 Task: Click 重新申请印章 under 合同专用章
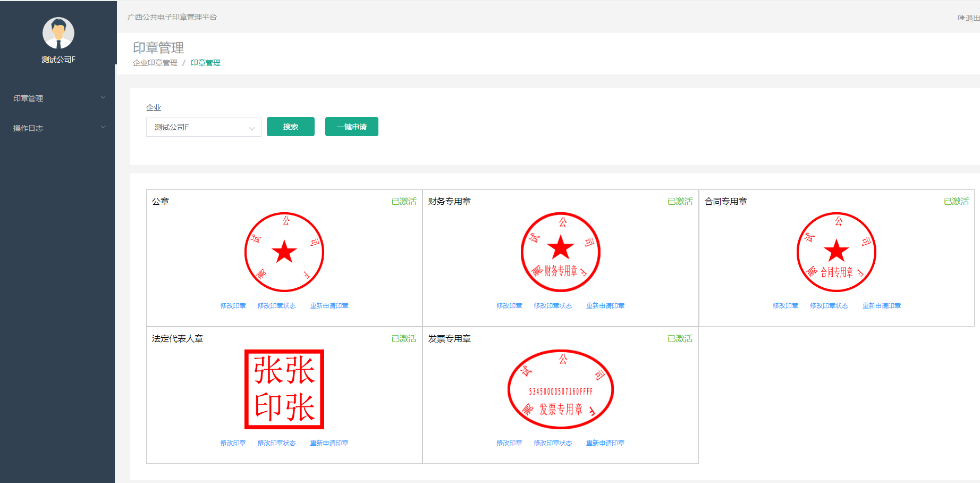[x=881, y=306]
